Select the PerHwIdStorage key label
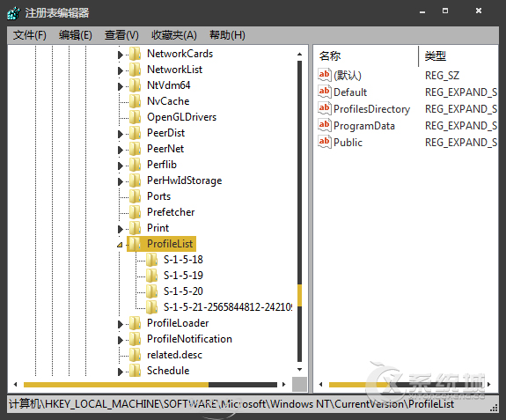Viewport: 506px width, 420px height. tap(184, 181)
